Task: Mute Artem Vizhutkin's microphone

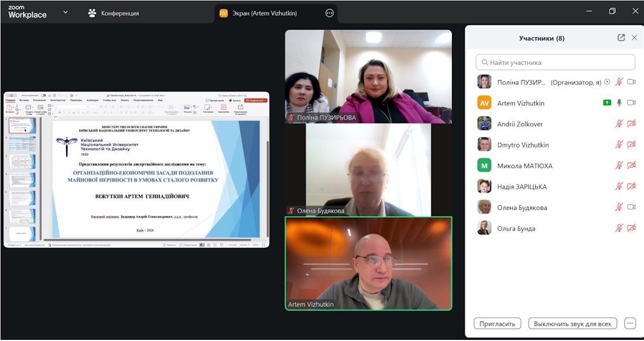Action: (619, 103)
